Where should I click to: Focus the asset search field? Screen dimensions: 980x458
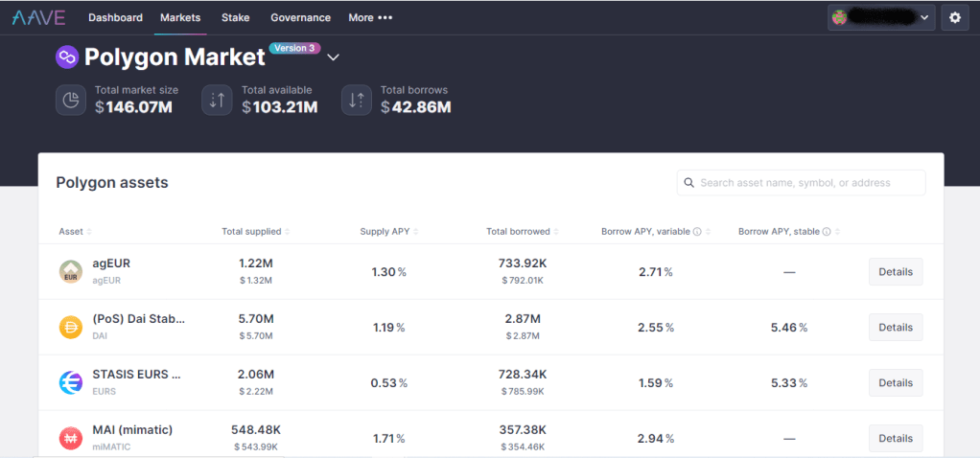click(805, 183)
